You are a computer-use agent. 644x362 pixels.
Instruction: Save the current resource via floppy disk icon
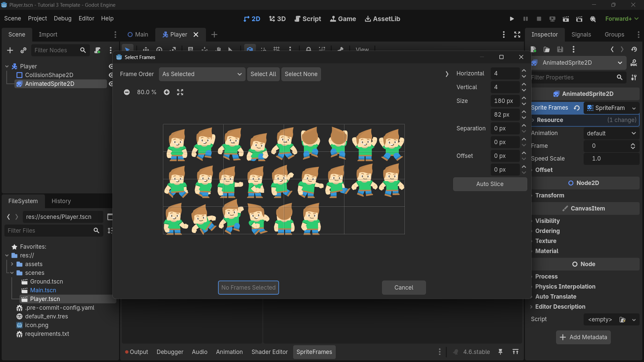559,49
